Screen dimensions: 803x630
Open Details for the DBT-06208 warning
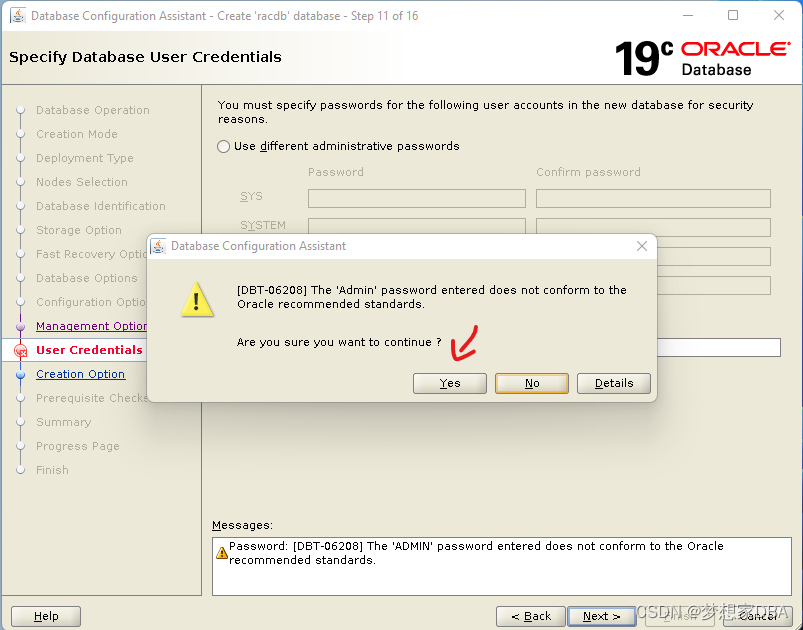click(x=614, y=383)
